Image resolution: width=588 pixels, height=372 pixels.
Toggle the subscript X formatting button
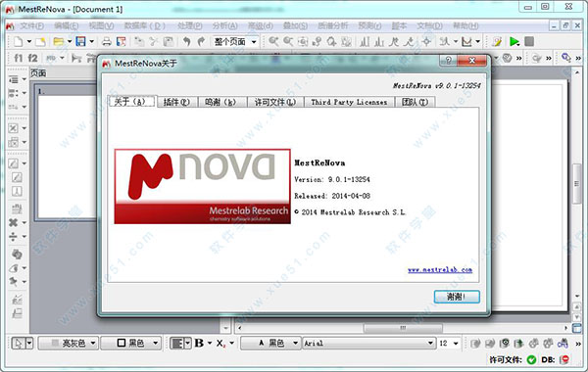point(220,343)
